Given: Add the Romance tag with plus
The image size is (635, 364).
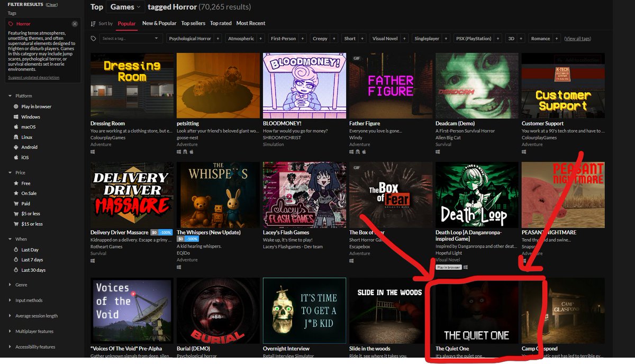Looking at the screenshot, I should [x=556, y=39].
